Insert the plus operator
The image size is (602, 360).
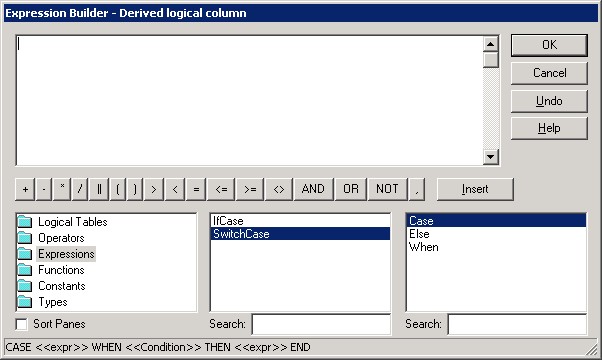point(25,189)
